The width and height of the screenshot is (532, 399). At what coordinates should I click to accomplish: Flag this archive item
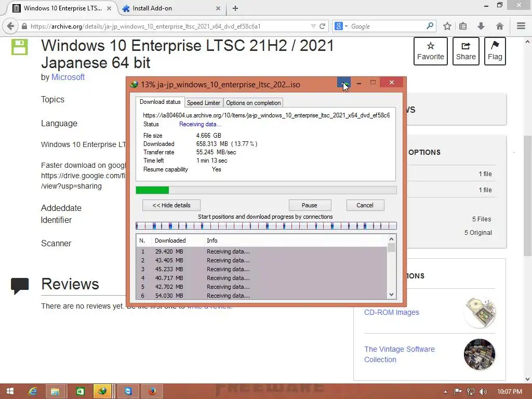pos(495,51)
